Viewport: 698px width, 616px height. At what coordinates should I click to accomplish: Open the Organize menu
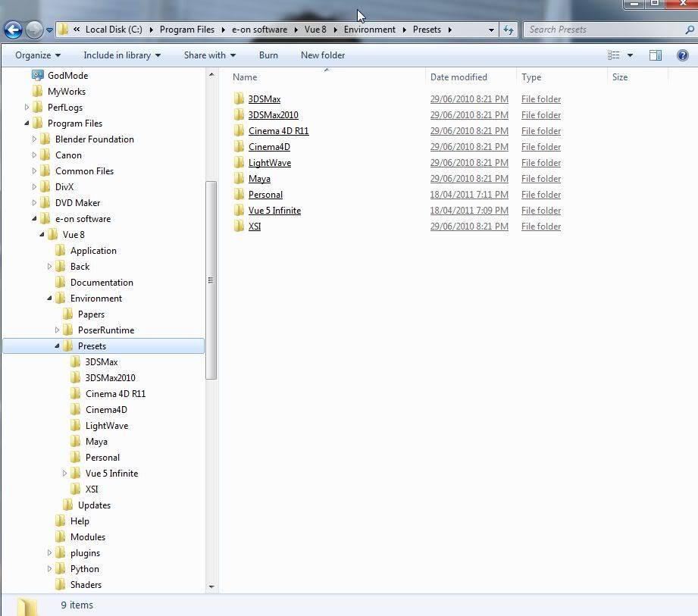pos(37,55)
